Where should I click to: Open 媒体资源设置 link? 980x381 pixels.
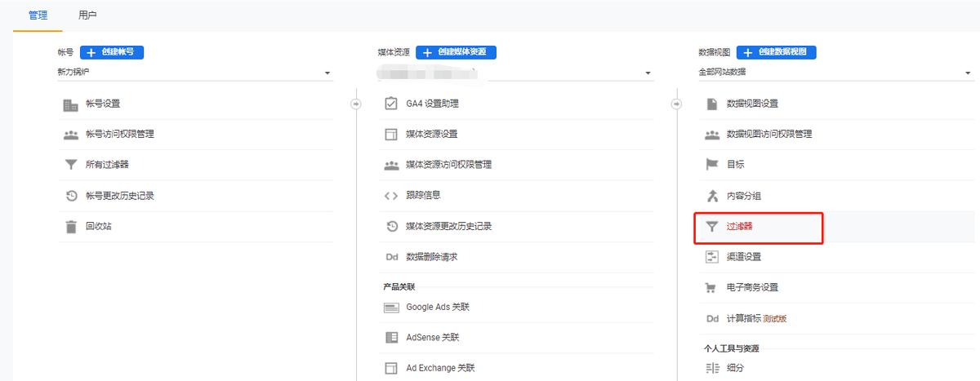431,135
